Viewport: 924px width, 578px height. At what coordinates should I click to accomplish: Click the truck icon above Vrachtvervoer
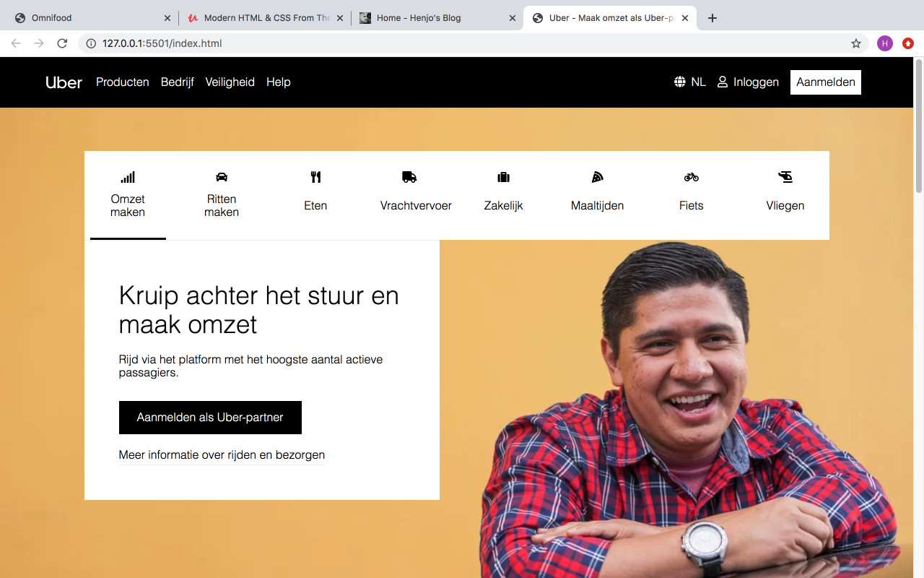[x=409, y=177]
